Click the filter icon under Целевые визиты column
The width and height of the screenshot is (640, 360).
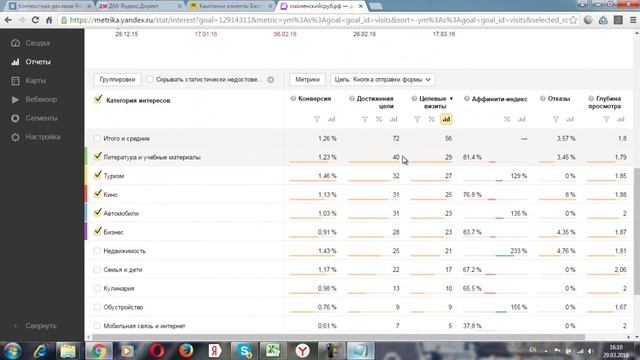coord(417,119)
